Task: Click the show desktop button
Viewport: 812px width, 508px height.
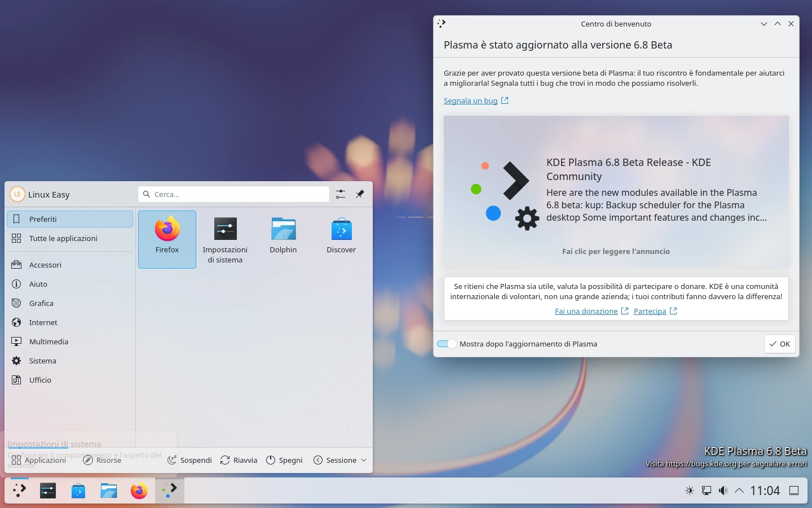Action: tap(794, 491)
